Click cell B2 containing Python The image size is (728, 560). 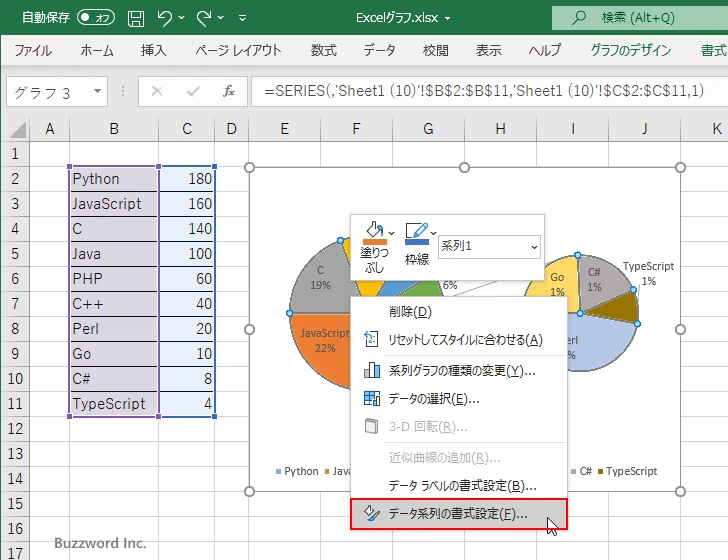pyautogui.click(x=114, y=179)
